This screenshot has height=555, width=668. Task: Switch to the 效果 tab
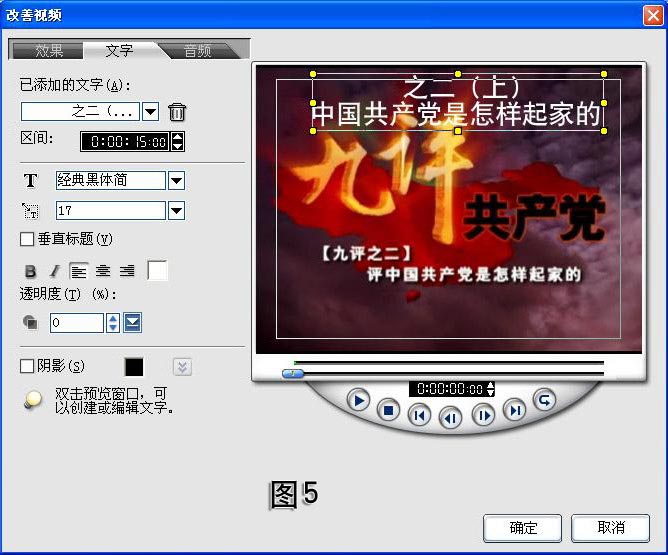tap(49, 50)
